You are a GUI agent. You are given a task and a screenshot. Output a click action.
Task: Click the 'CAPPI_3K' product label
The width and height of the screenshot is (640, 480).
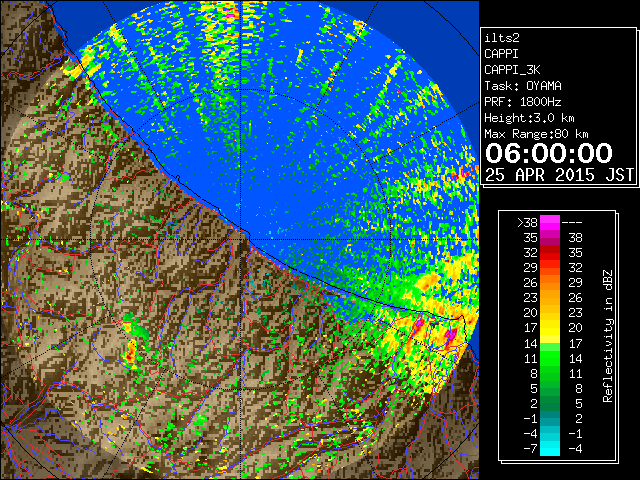click(x=512, y=70)
